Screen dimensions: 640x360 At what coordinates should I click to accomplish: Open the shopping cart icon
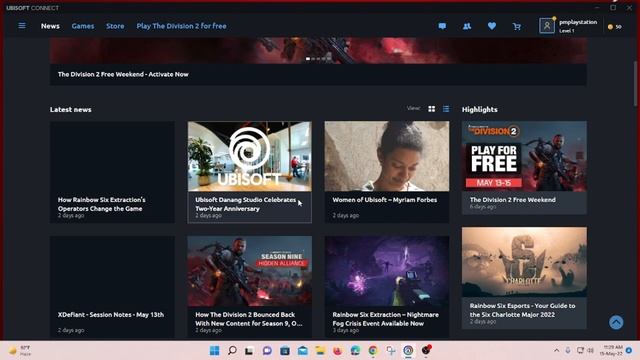pos(517,26)
